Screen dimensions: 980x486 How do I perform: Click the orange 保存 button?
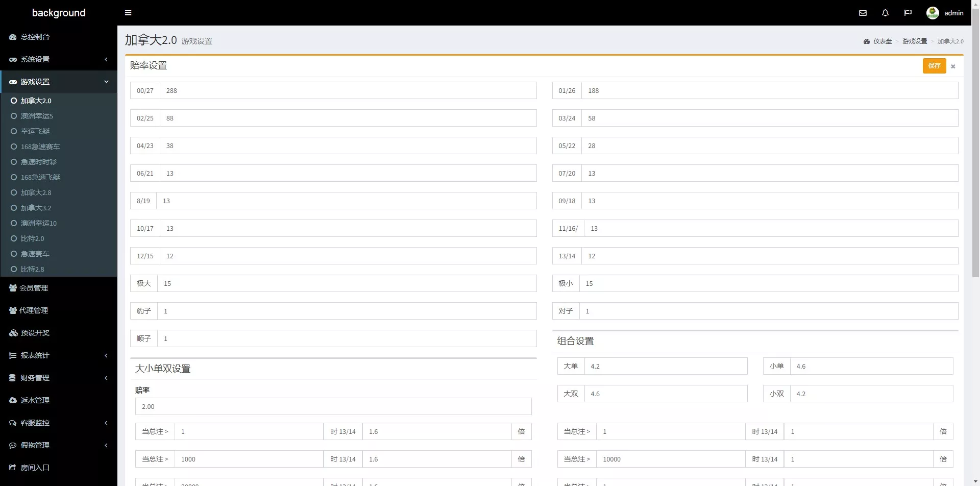click(x=934, y=66)
